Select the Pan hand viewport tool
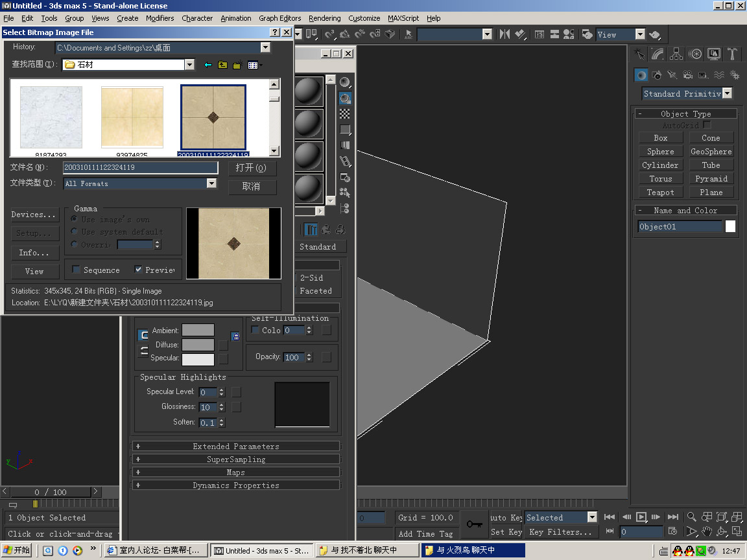Screen dimensions: 747x560 coord(707,531)
